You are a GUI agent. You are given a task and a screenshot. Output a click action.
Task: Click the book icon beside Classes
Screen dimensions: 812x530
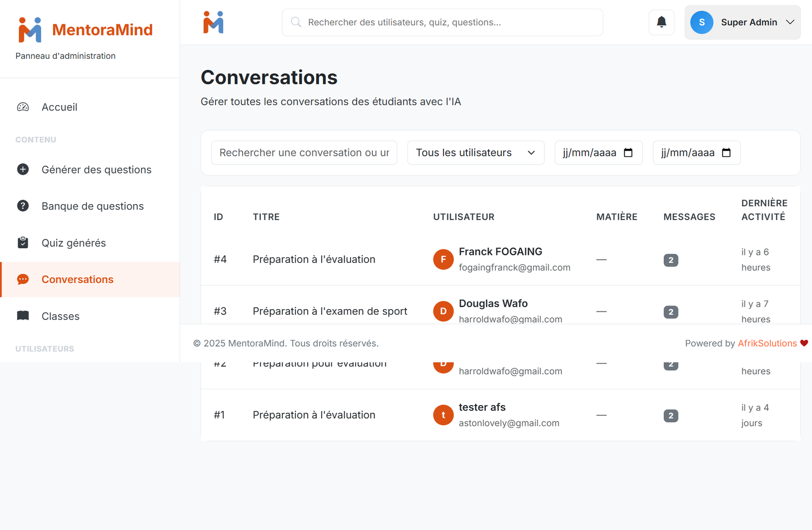(x=23, y=316)
